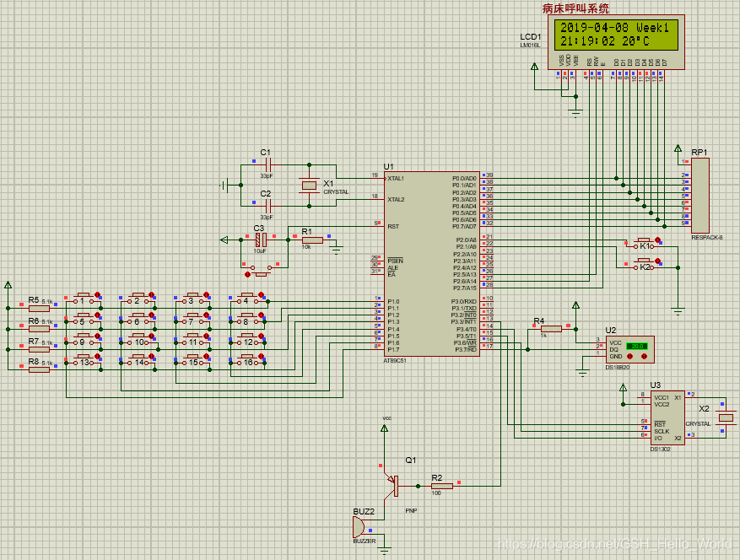
Task: Select the C3 10uF electrolytic capacitor
Action: pos(261,240)
